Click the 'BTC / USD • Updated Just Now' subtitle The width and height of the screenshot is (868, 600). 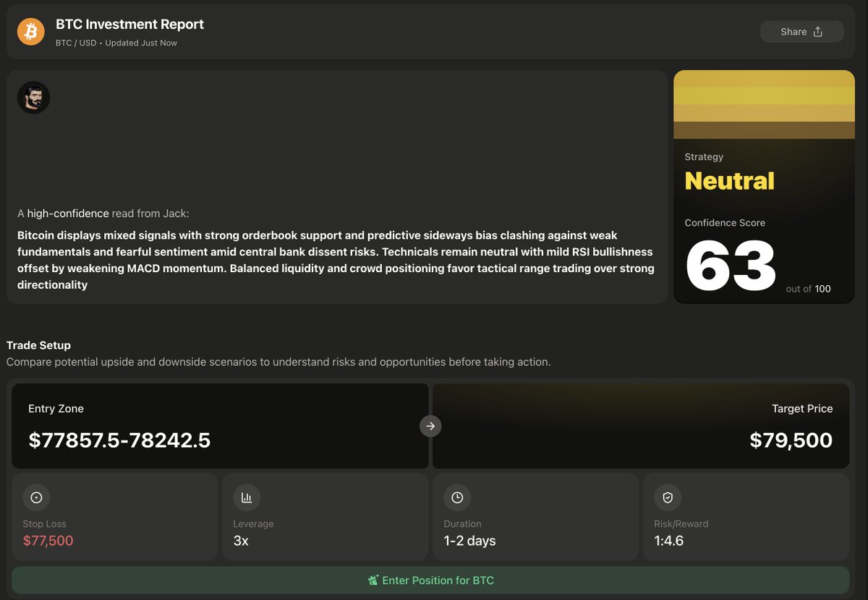click(116, 43)
